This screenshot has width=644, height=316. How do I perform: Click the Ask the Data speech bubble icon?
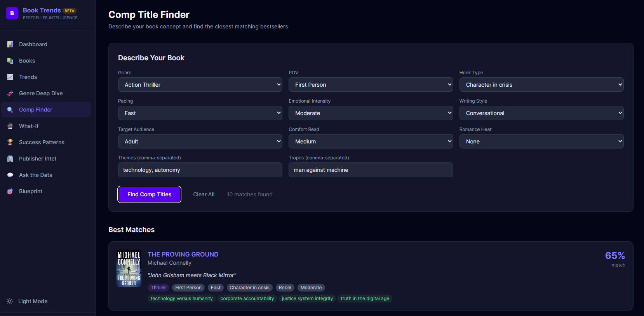(x=10, y=175)
